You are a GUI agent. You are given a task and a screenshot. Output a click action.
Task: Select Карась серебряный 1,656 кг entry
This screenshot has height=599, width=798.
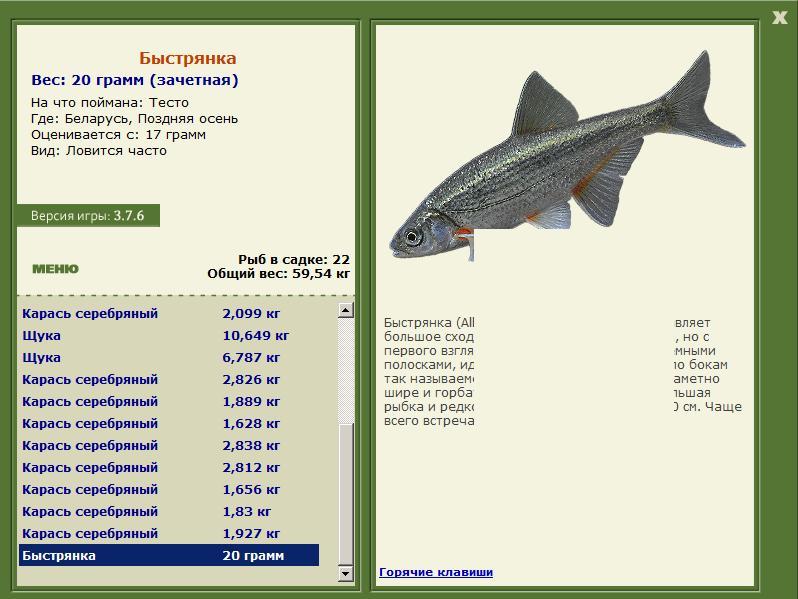point(169,490)
